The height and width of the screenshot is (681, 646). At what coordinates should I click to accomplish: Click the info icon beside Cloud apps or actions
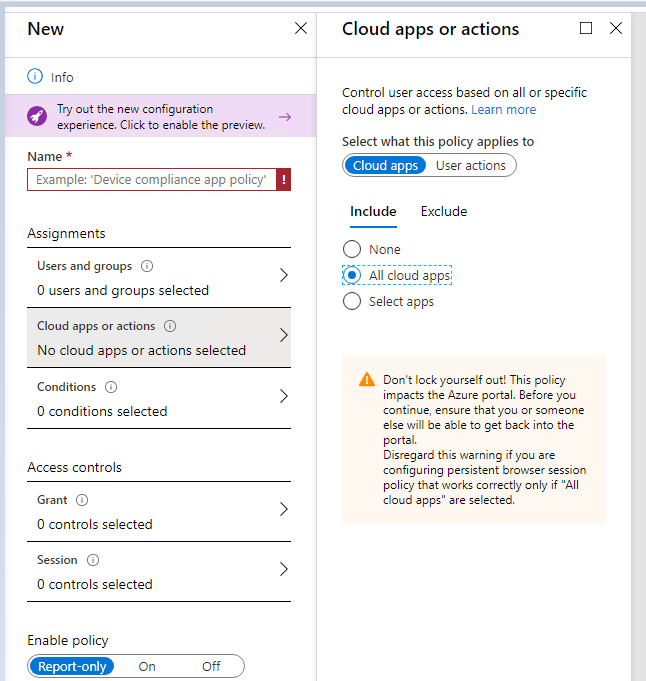[170, 326]
